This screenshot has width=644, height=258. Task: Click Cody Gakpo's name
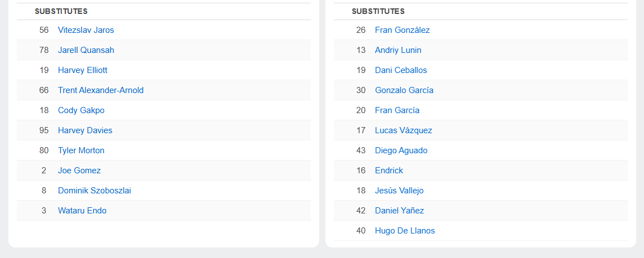(81, 110)
